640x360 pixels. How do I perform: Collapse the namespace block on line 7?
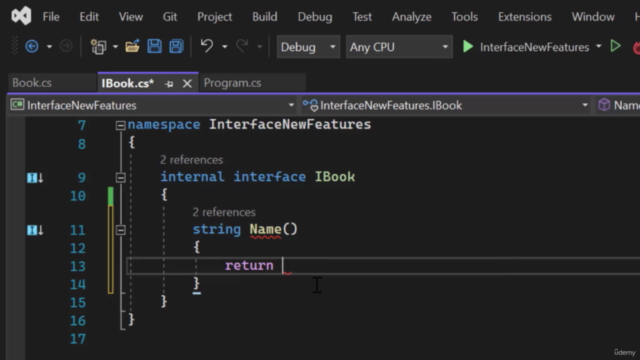coord(120,125)
